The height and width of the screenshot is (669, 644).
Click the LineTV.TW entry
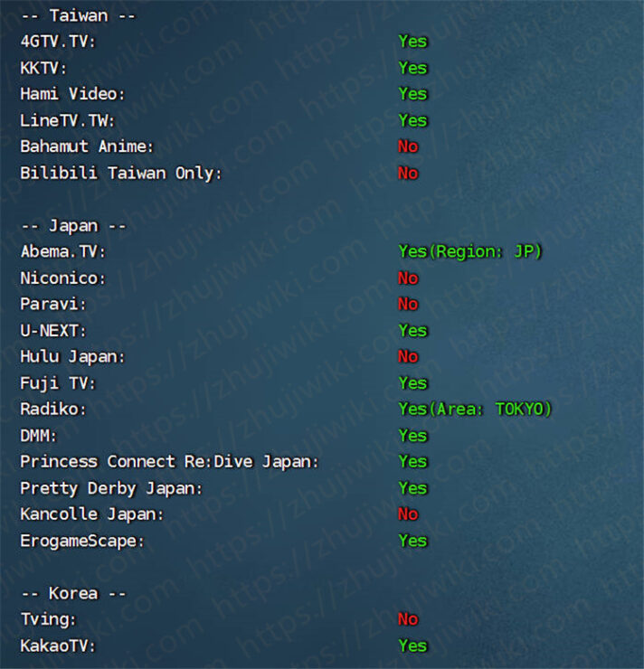(68, 120)
